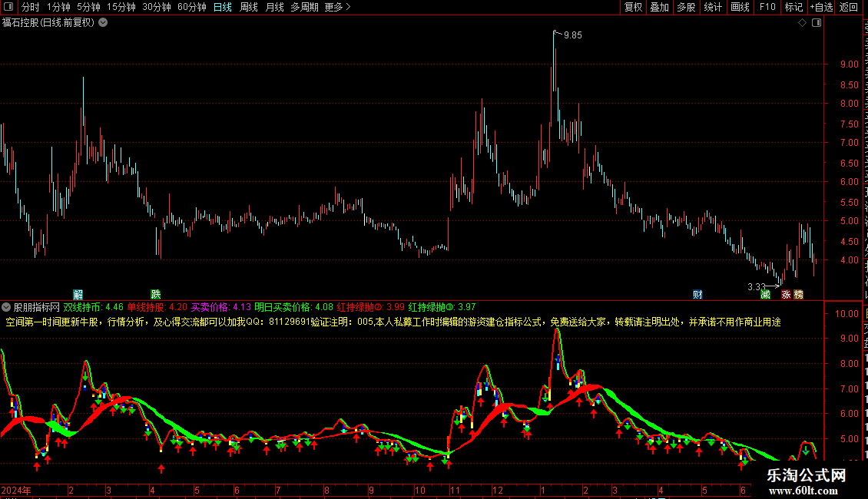Select the 60分钟 period tab
Screen dimensions: 868x499
pos(192,7)
